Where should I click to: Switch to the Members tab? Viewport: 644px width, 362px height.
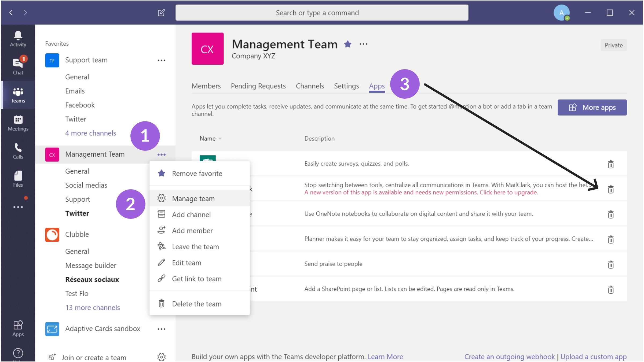point(206,86)
